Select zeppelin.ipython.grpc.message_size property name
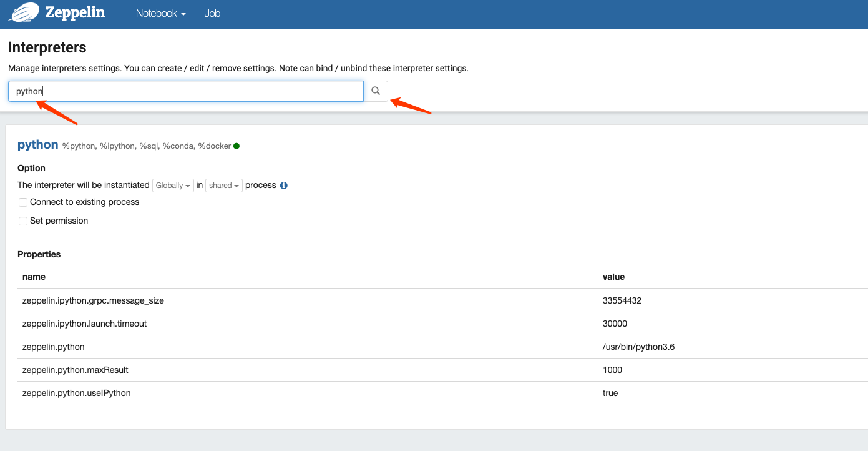 click(x=93, y=300)
